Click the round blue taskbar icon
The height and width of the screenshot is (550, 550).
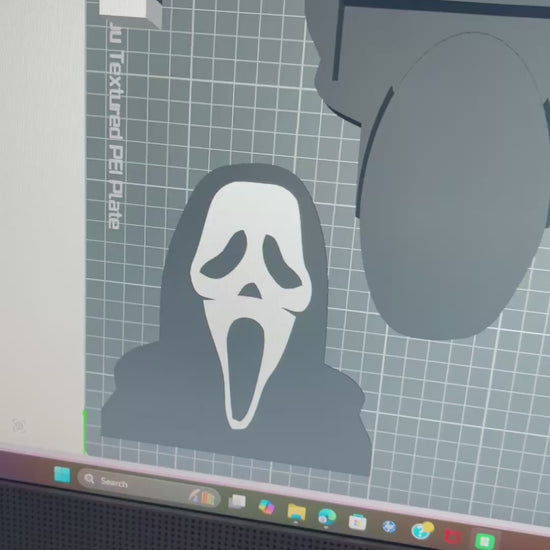point(389,526)
